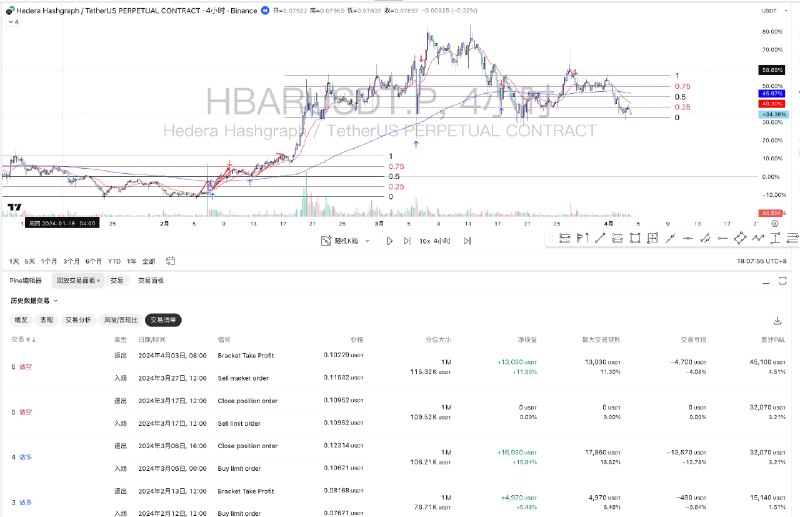Download the trade list via export icon

tap(777, 320)
